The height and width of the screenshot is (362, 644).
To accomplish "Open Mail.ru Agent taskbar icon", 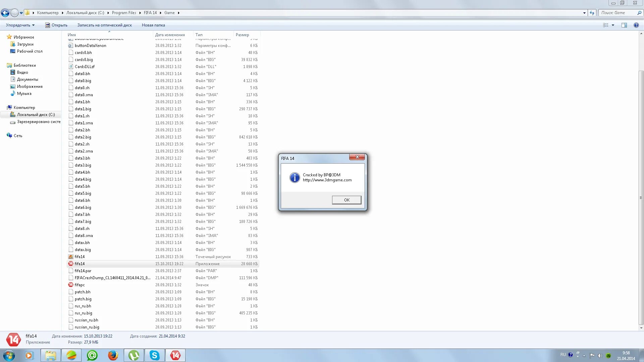I will click(x=92, y=355).
